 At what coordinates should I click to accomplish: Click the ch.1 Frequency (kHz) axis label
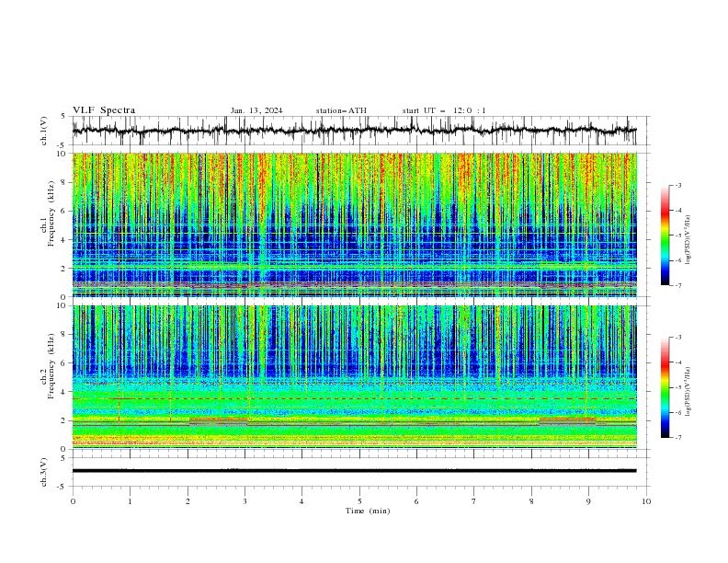(x=48, y=213)
